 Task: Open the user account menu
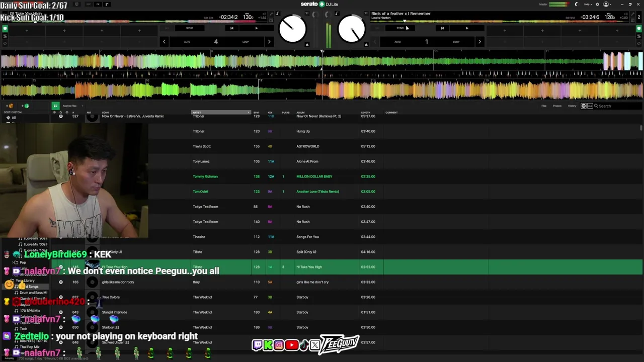click(x=607, y=5)
